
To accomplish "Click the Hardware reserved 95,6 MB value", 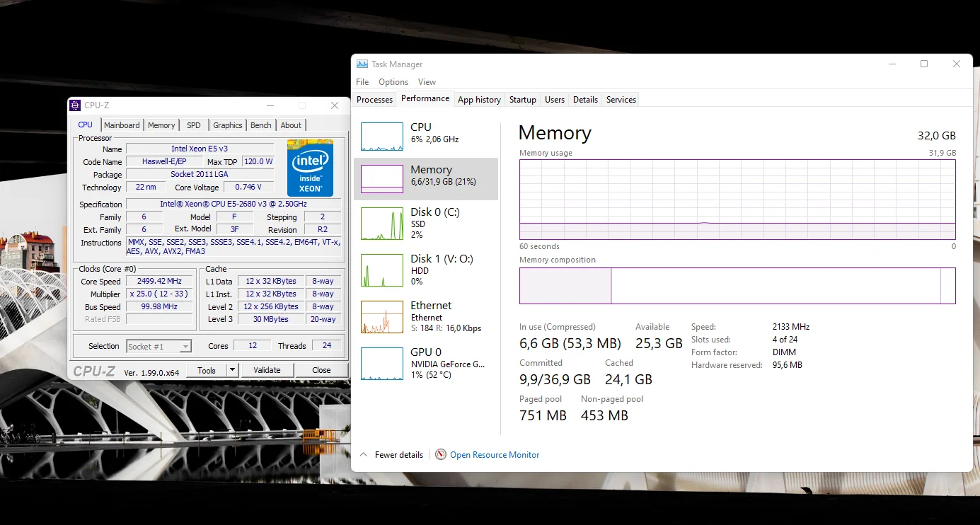I will [x=788, y=366].
